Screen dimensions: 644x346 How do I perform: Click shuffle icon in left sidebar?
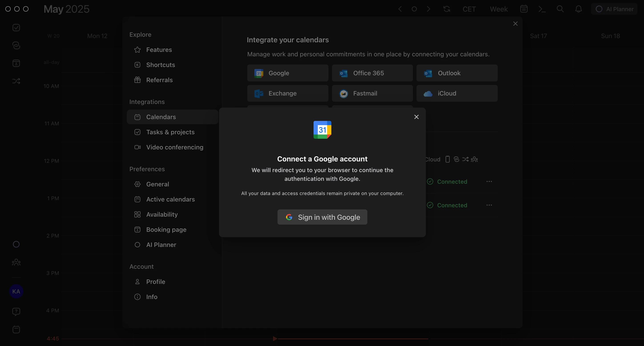click(x=16, y=81)
